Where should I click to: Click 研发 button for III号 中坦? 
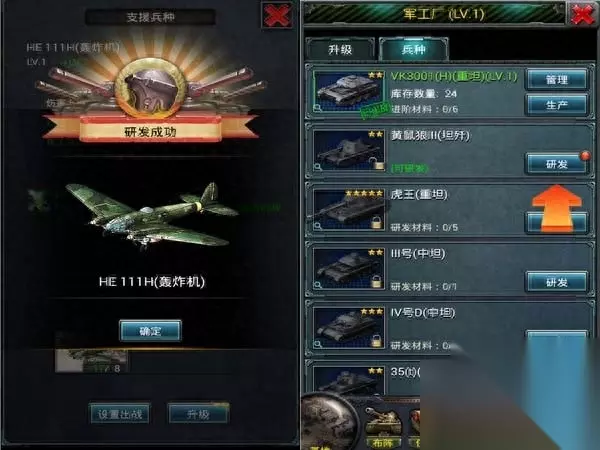point(557,282)
